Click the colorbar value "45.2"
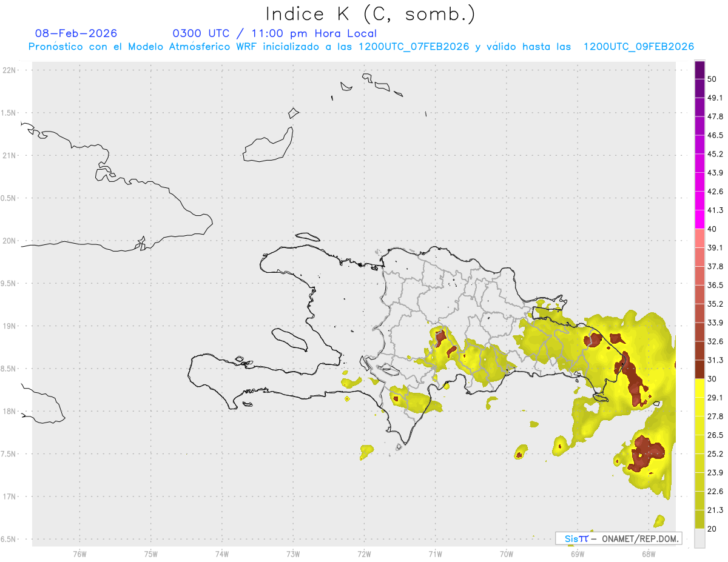Screen dimensions: 728x562 click(715, 154)
